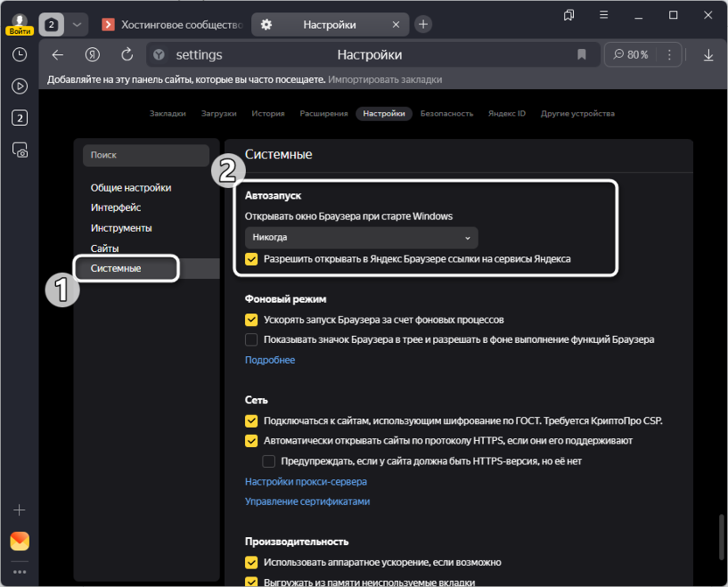This screenshot has height=587, width=728.
Task: Expand the tab group dropdown arrow
Action: point(77,24)
